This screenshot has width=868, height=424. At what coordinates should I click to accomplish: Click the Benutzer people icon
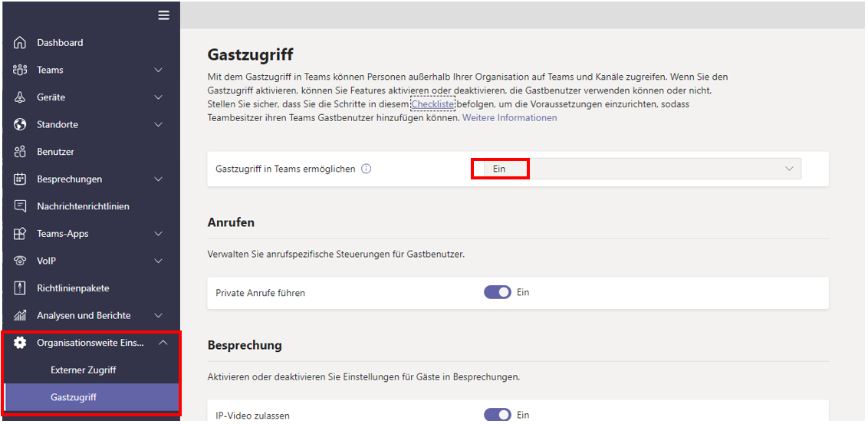click(20, 152)
